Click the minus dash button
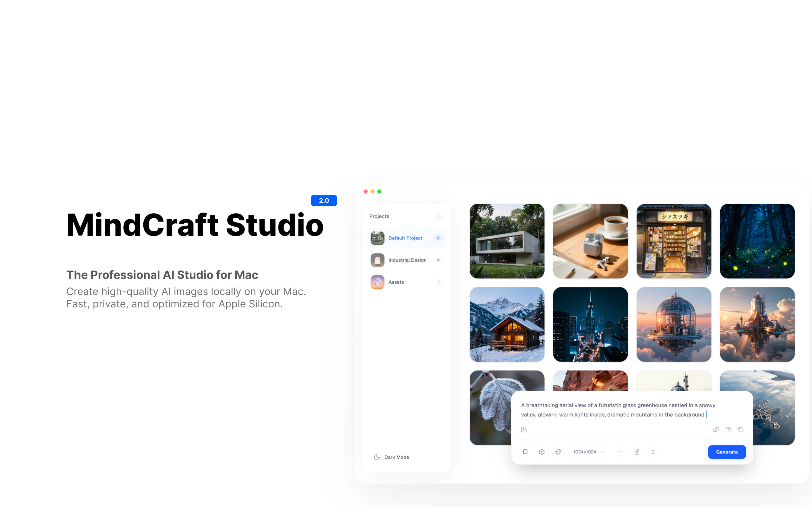The height and width of the screenshot is (507, 812). [620, 452]
